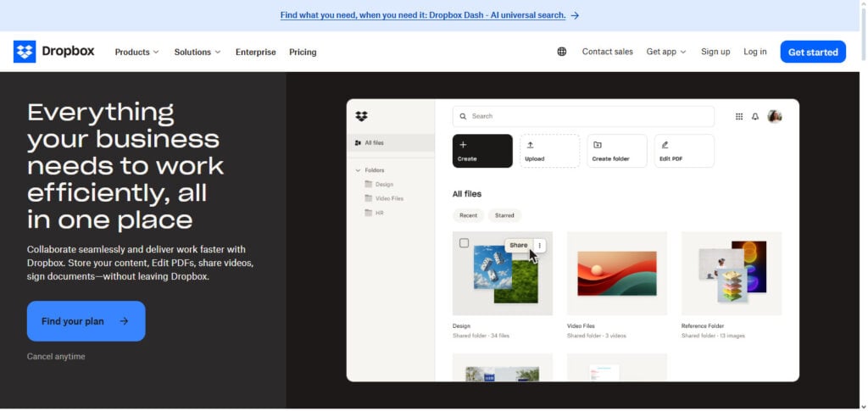Click the "Dropbox" wordmark text in the header
This screenshot has width=868, height=411.
68,52
